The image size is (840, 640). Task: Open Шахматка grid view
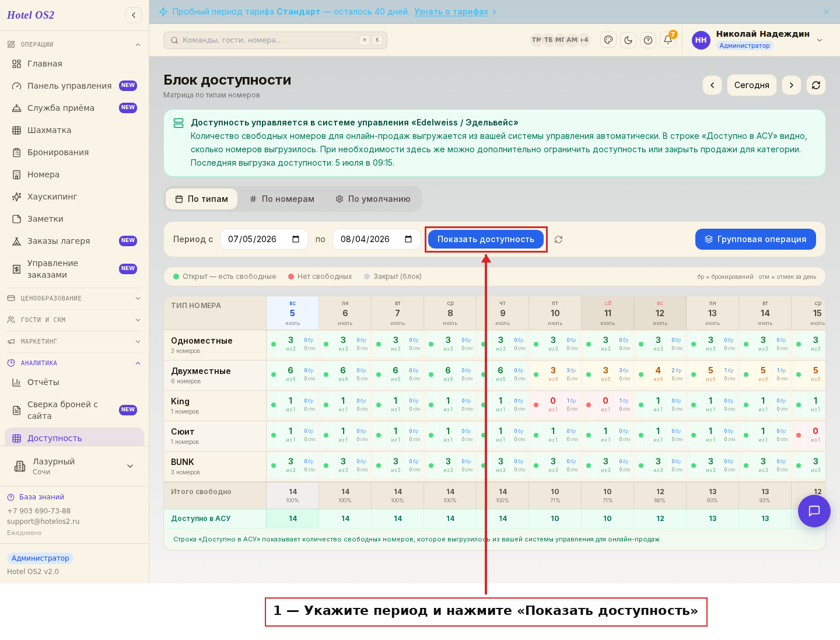pyautogui.click(x=74, y=130)
